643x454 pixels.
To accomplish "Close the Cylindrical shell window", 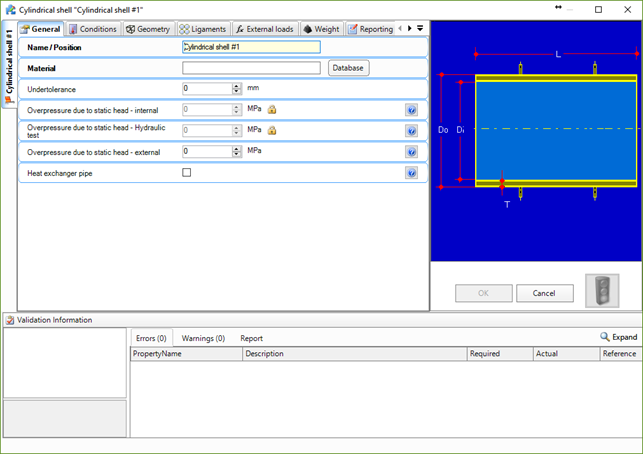I will [627, 9].
